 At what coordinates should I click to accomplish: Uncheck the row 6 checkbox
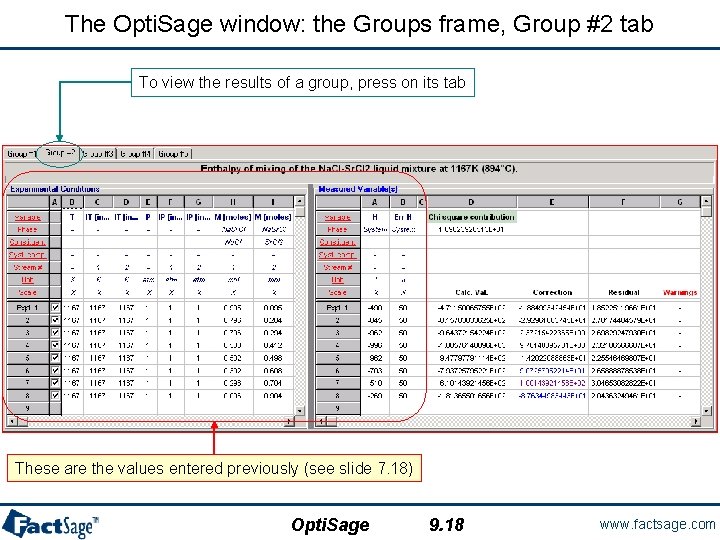(x=55, y=371)
